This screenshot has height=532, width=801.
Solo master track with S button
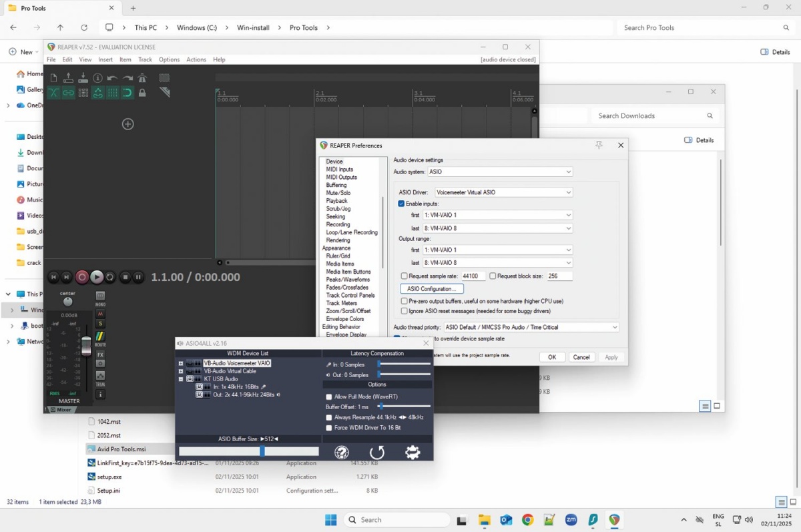tap(100, 324)
